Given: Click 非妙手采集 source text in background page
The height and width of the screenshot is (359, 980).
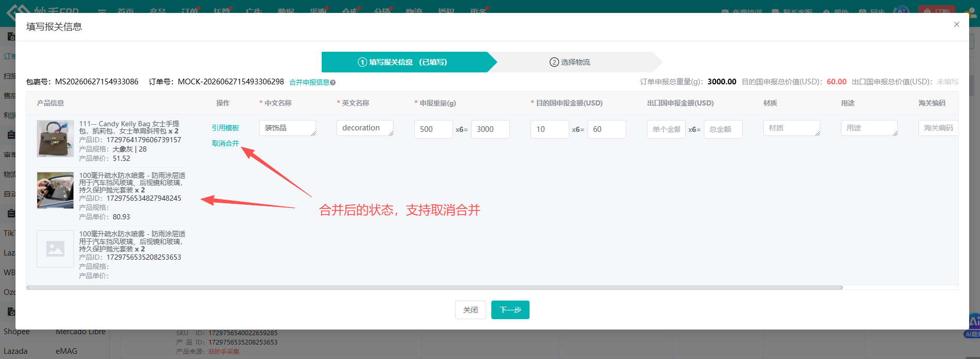Looking at the screenshot, I should pyautogui.click(x=224, y=351).
